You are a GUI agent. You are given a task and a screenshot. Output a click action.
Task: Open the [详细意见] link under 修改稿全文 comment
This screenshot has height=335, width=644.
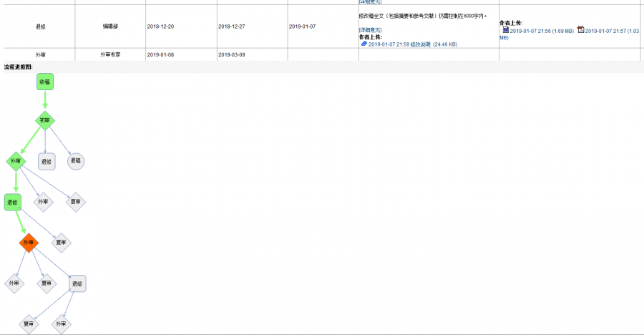click(x=370, y=30)
